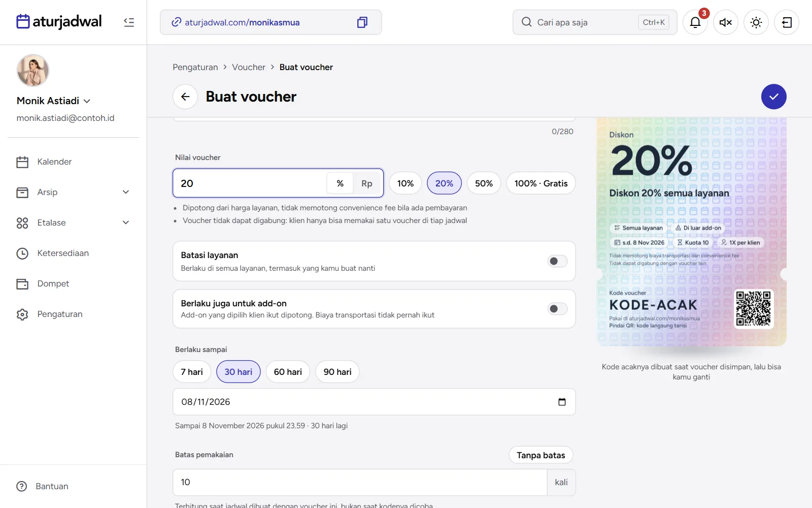
Task: Choose the 50% preset
Action: (x=484, y=183)
